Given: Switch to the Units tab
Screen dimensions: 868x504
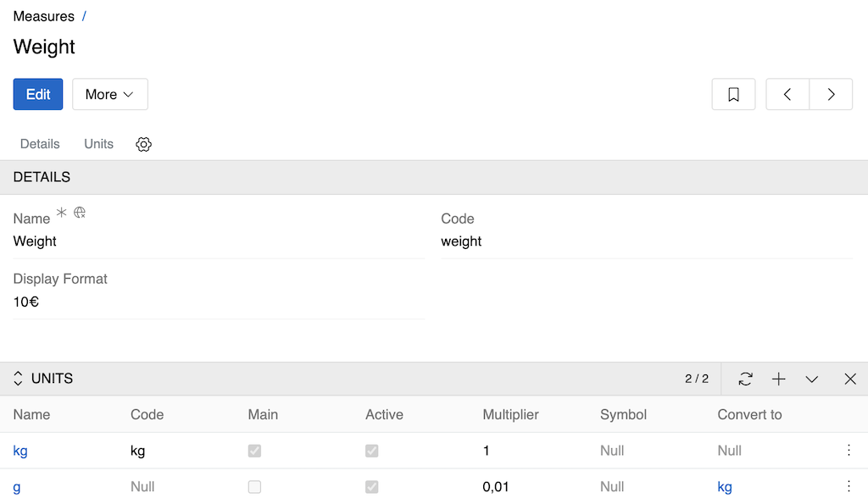Looking at the screenshot, I should [x=98, y=144].
